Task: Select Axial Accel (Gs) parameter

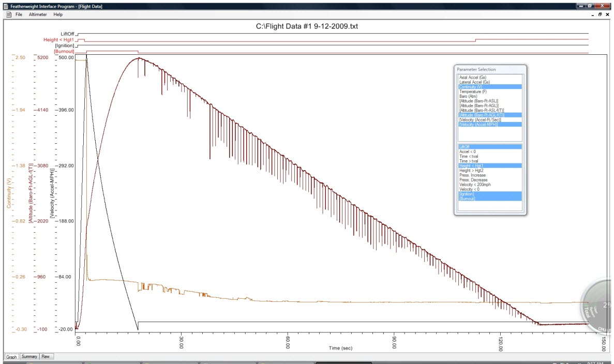Action: pos(490,78)
